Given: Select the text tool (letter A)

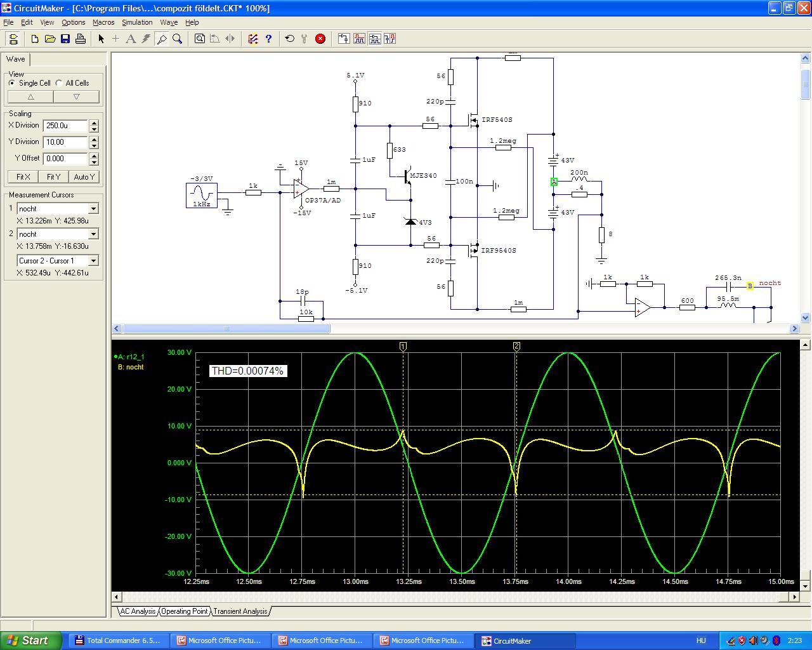Looking at the screenshot, I should (131, 39).
